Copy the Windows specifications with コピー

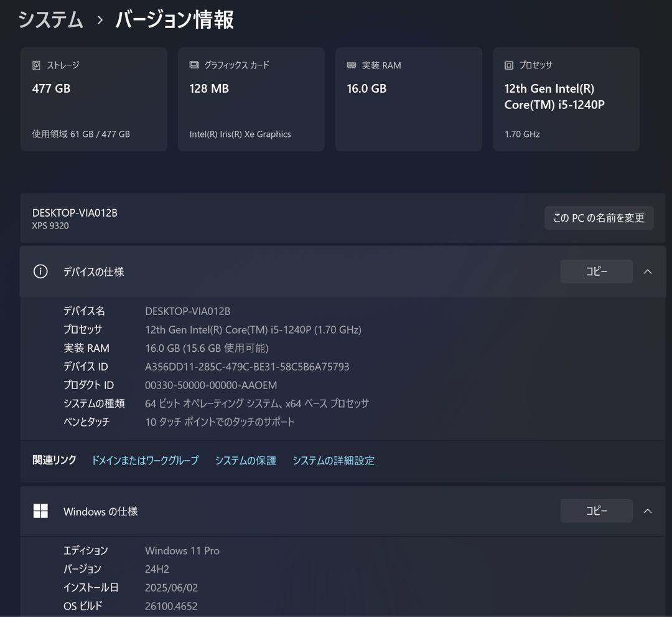596,511
